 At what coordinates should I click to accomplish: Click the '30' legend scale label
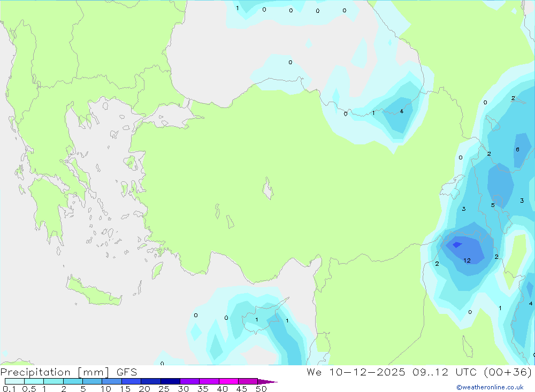pyautogui.click(x=184, y=389)
